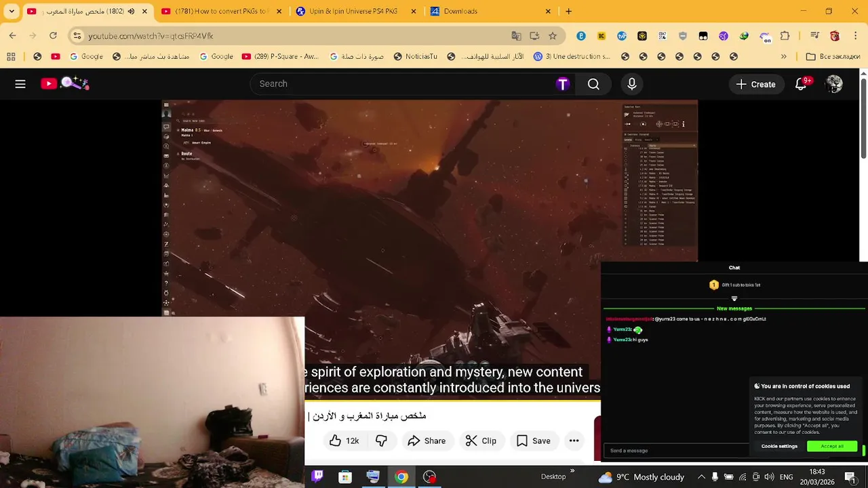The width and height of the screenshot is (868, 488).
Task: Click the extension icon labeled 'on'
Action: [765, 37]
